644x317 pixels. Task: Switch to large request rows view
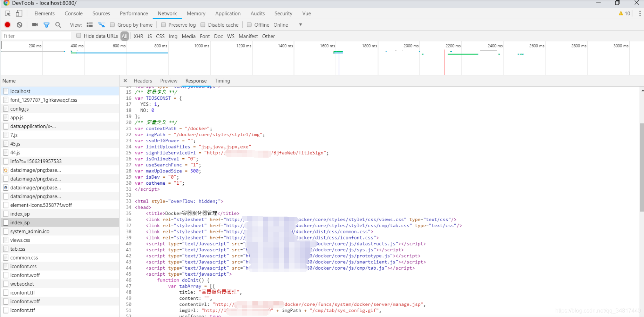coord(90,25)
